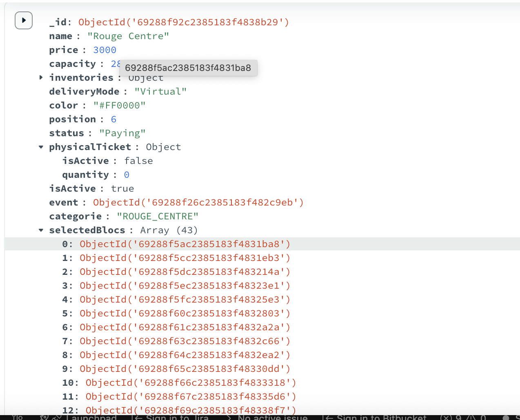Click the color value "#FF0000"

coord(119,106)
